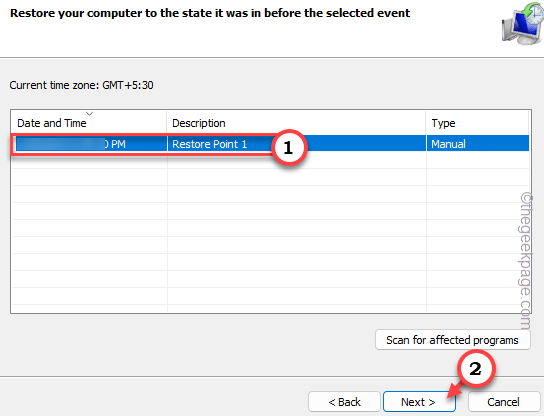The image size is (544, 416).
Task: Click the first empty row under Restore Point 1
Action: pos(271,160)
